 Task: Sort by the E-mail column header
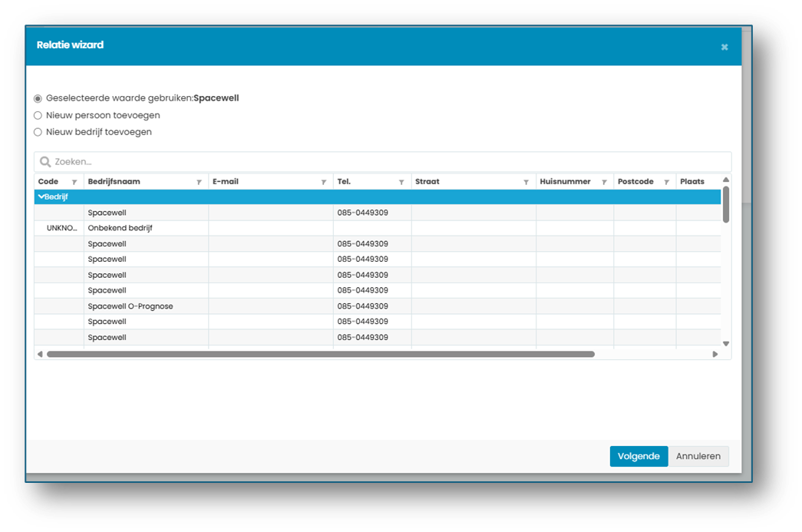[226, 182]
